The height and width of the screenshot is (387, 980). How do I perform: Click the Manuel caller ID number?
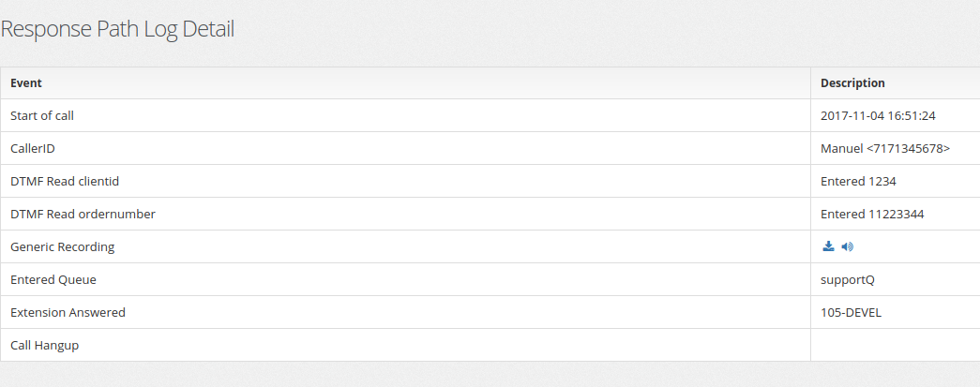pos(885,149)
